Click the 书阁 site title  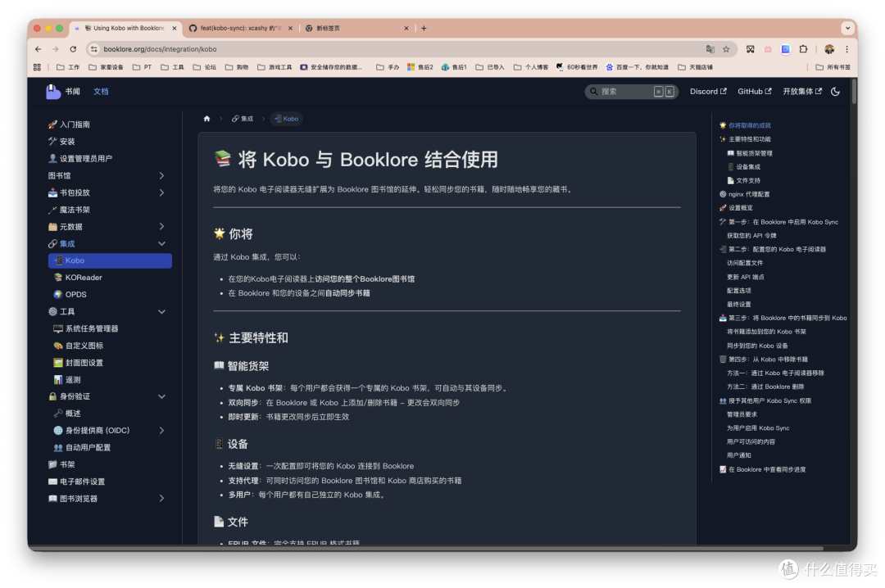(72, 92)
